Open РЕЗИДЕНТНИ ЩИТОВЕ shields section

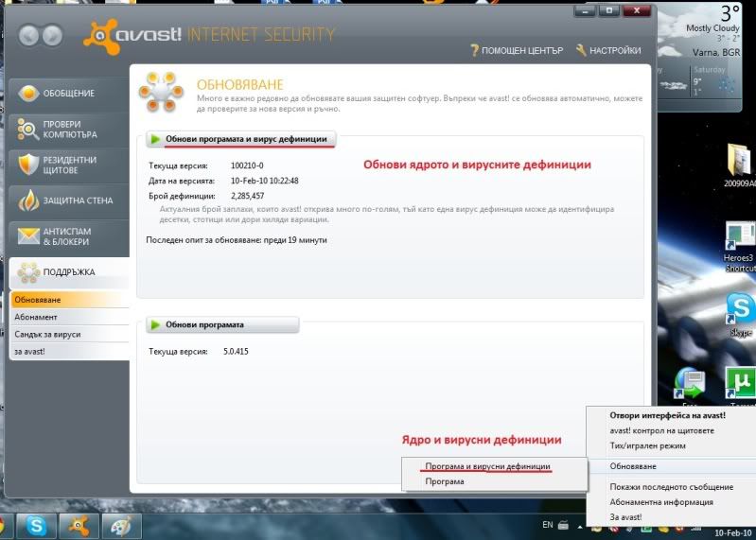tap(68, 165)
